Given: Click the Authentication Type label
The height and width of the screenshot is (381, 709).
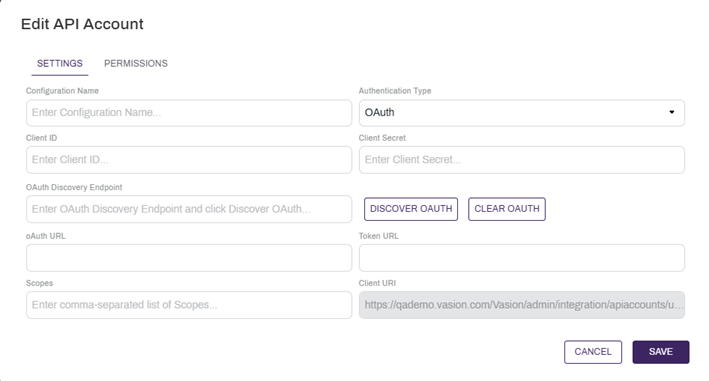Looking at the screenshot, I should [x=395, y=91].
